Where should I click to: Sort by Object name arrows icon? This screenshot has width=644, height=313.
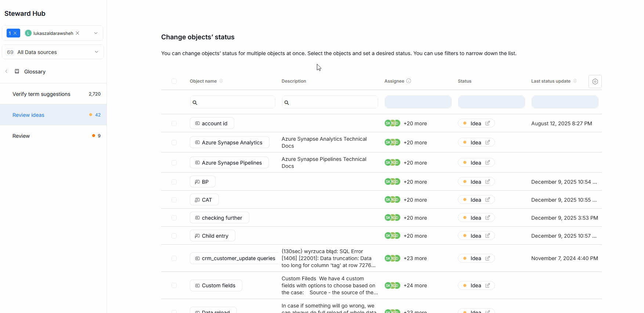pos(221,81)
